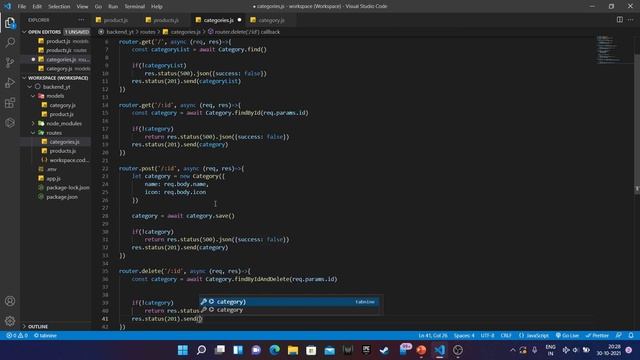Open the View menu
This screenshot has width=640, height=360.
point(82,7)
